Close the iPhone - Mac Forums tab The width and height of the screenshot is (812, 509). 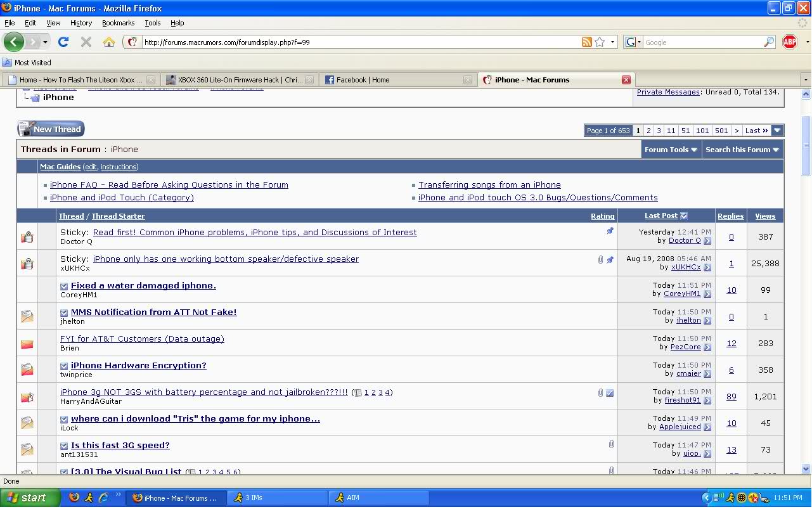point(626,80)
